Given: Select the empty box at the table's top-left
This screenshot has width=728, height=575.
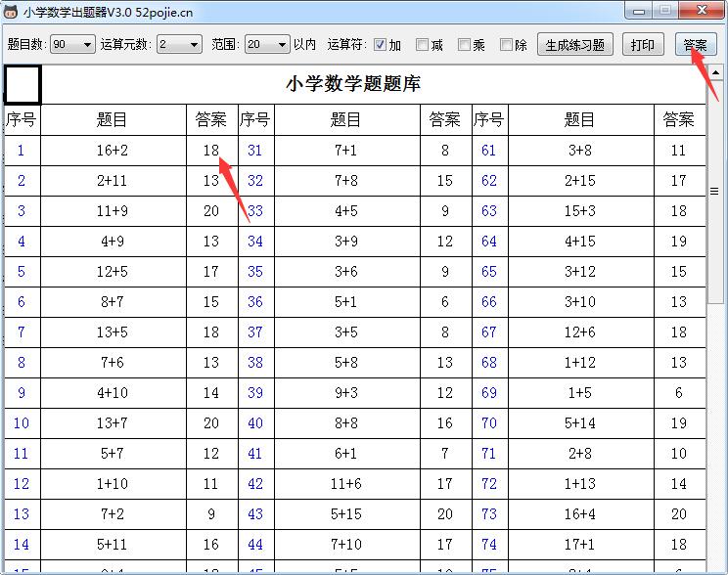Looking at the screenshot, I should pos(23,85).
